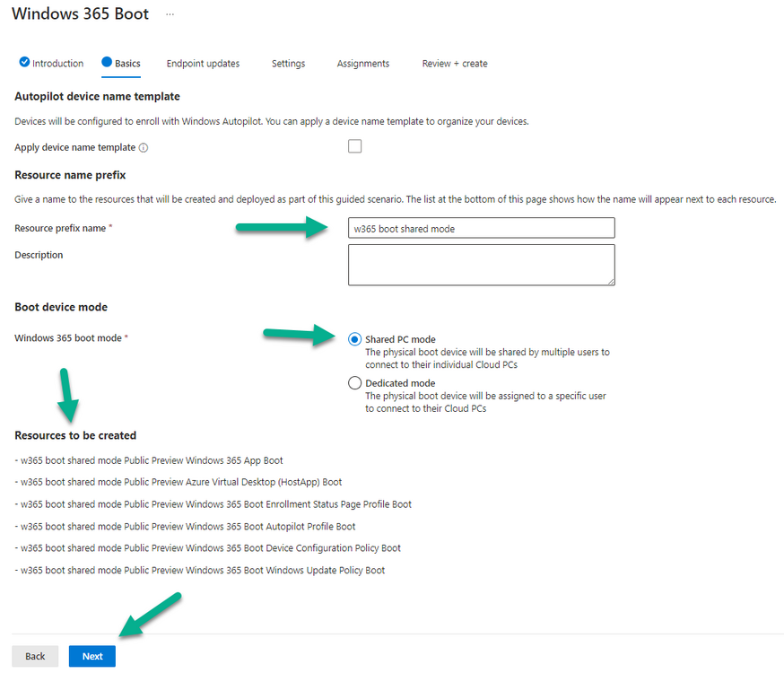Viewport: 784px width, 673px height.
Task: Click the 'Autopilot device name template' heading
Action: pyautogui.click(x=97, y=96)
